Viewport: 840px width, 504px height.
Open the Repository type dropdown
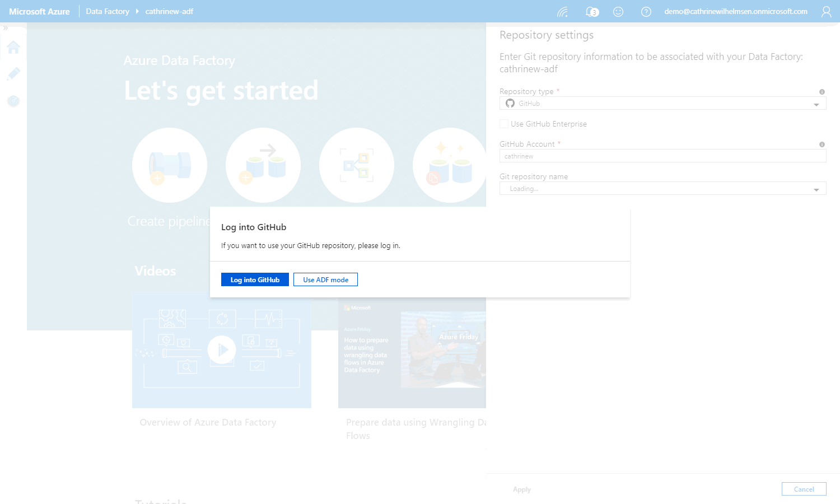pyautogui.click(x=662, y=104)
